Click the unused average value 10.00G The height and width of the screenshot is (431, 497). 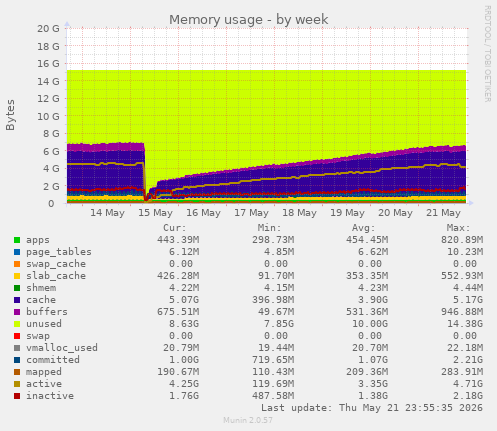(370, 324)
